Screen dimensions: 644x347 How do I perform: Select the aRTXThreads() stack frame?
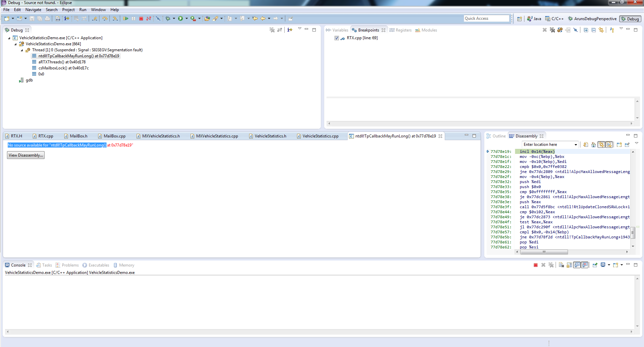tap(59, 62)
